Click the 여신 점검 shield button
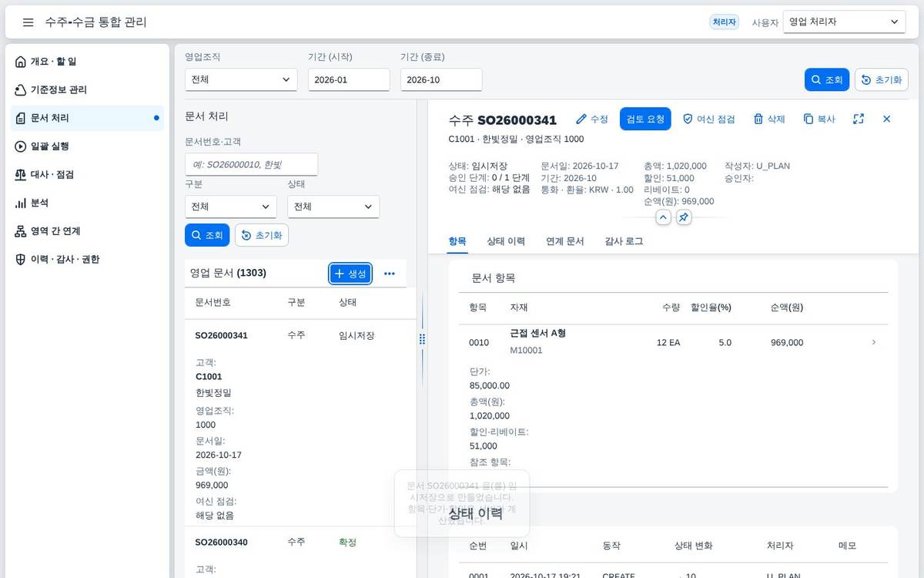Screen dimensions: 924x578 click(x=709, y=119)
